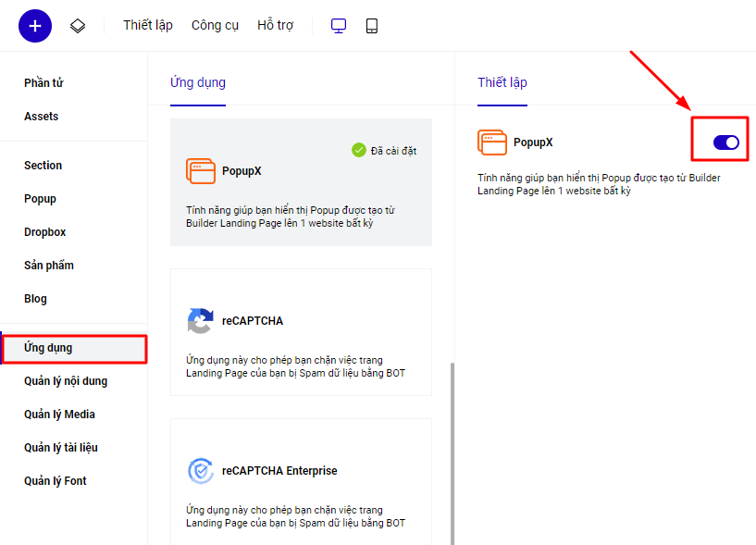Open the Công cụ menu
Image resolution: width=756 pixels, height=545 pixels.
click(215, 26)
